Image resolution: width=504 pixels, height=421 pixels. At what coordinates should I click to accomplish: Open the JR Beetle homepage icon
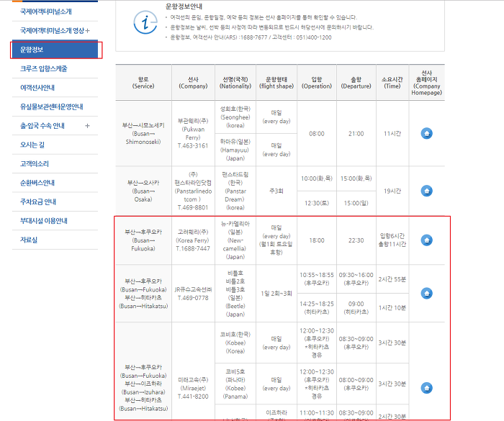pyautogui.click(x=426, y=293)
